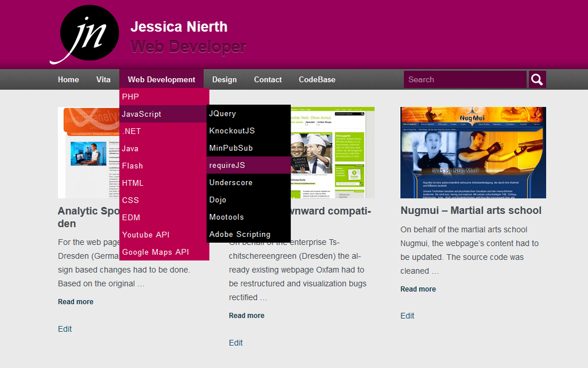This screenshot has height=368, width=588.
Task: Open the Home navigation item
Action: pos(68,79)
